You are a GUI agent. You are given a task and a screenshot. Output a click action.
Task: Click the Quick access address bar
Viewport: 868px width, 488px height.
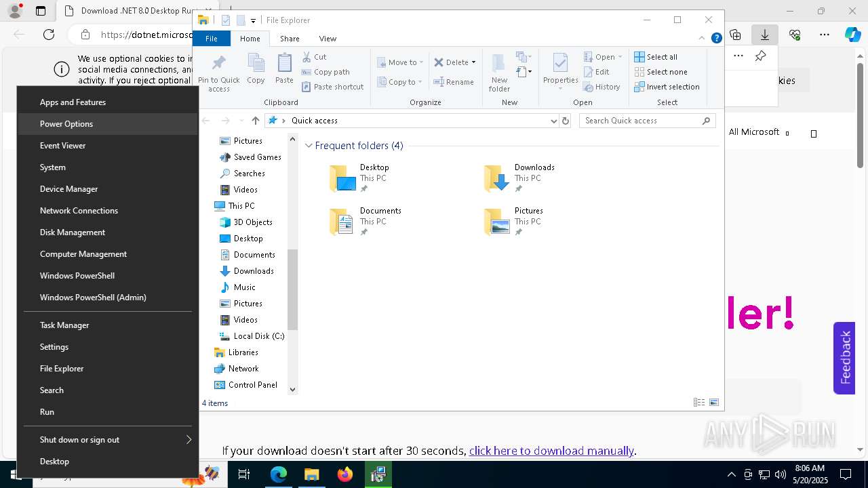coord(412,121)
